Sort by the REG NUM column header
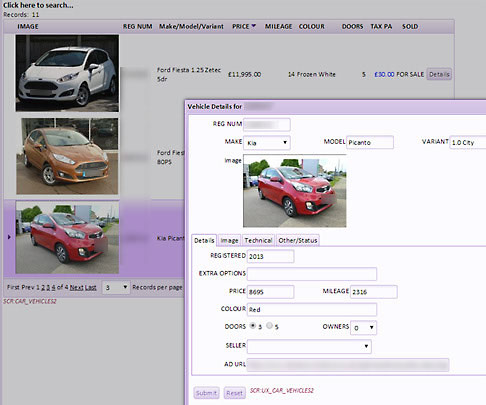 [x=137, y=26]
